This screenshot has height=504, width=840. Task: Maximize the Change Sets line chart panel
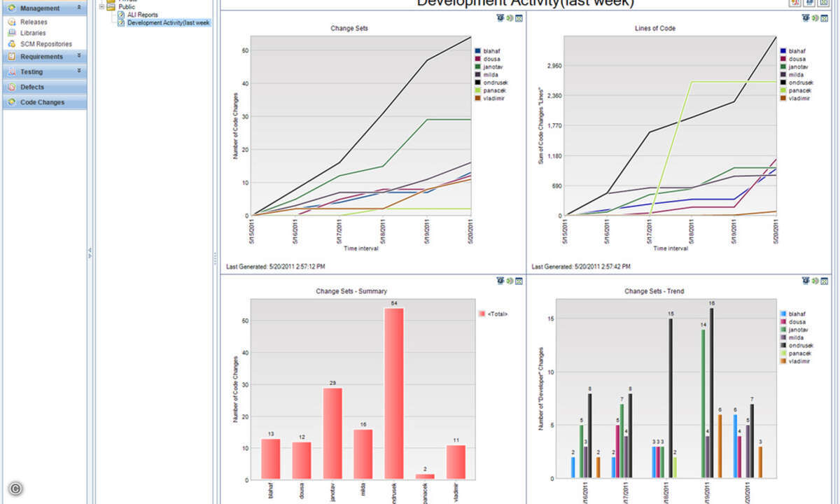(x=519, y=17)
